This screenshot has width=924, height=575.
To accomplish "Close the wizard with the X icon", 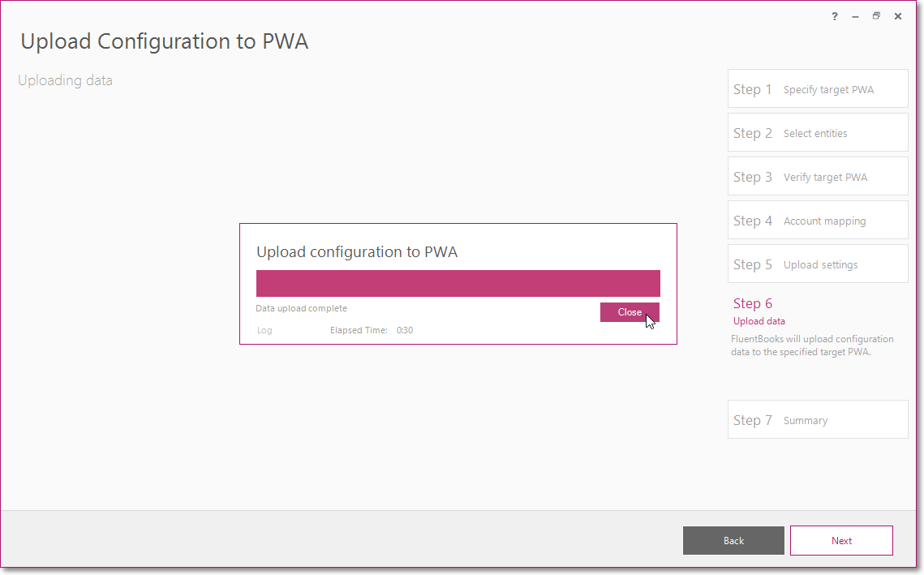I will (897, 16).
